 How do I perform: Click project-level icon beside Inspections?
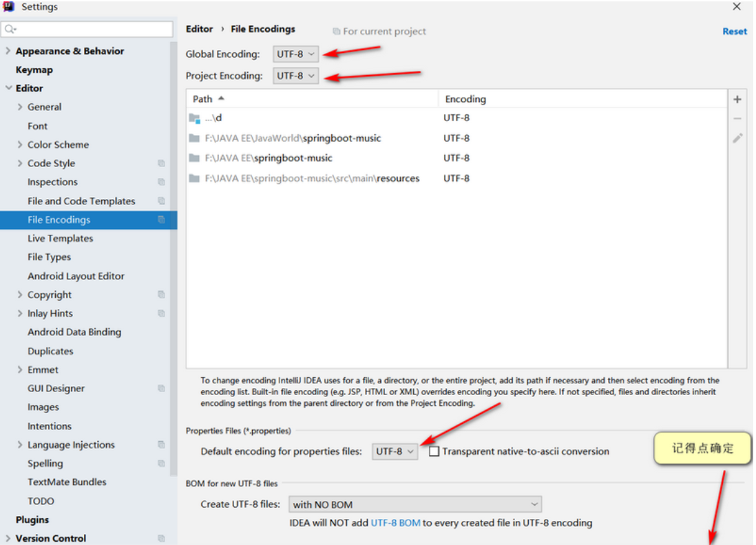pos(161,182)
